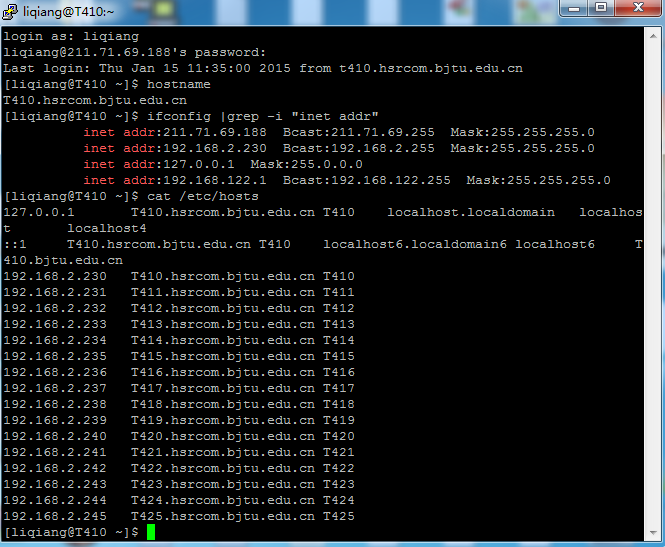Viewport: 665px width, 547px height.
Task: Maximize the liqiang@T410 terminal window
Action: [x=601, y=8]
